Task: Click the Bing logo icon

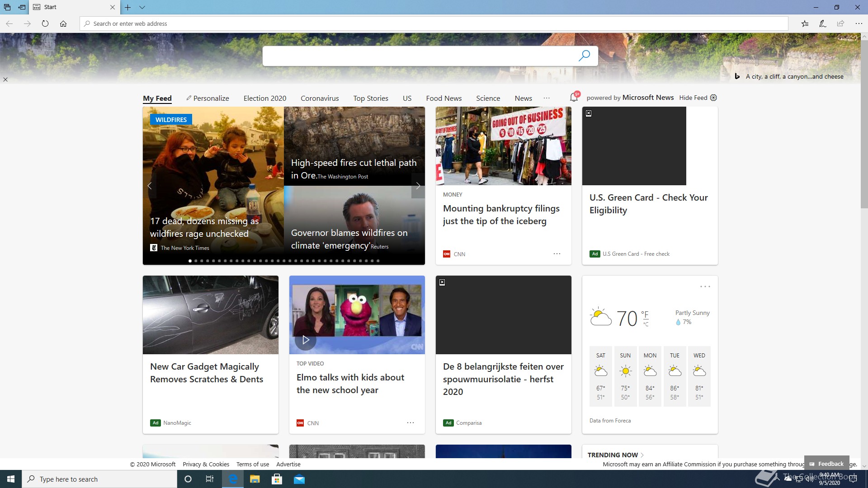Action: (x=737, y=76)
